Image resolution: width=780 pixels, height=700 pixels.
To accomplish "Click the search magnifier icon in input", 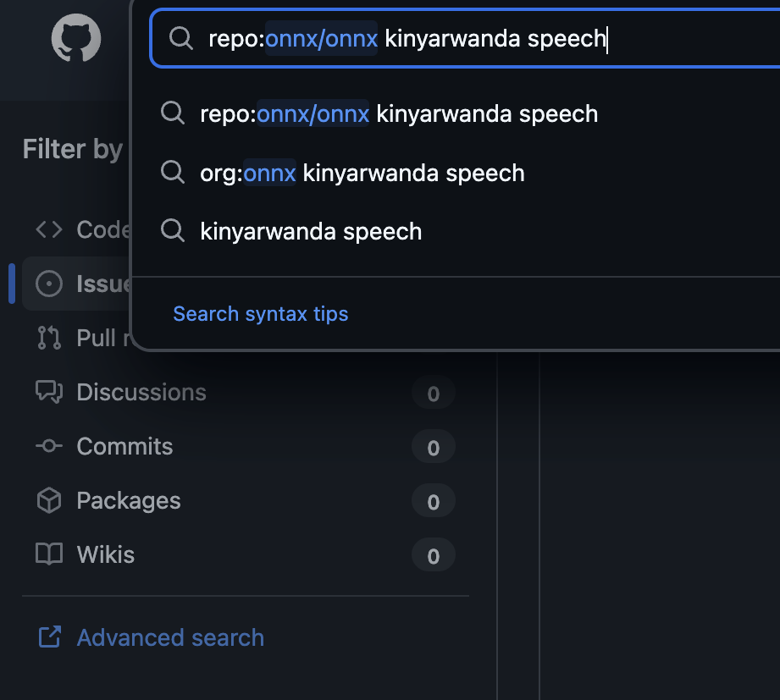I will click(181, 38).
